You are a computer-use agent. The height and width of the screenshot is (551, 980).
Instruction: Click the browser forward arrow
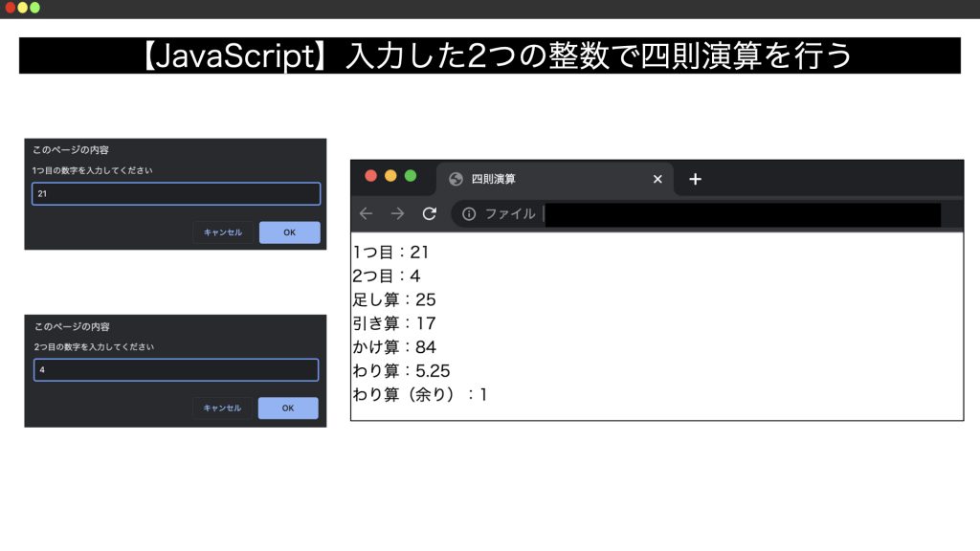click(x=397, y=213)
